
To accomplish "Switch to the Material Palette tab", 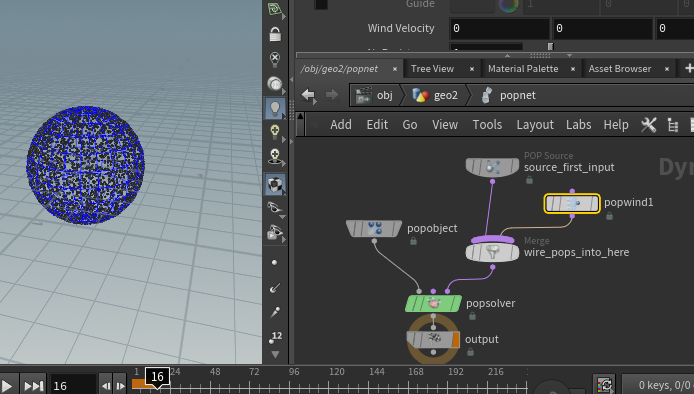I will (x=523, y=69).
